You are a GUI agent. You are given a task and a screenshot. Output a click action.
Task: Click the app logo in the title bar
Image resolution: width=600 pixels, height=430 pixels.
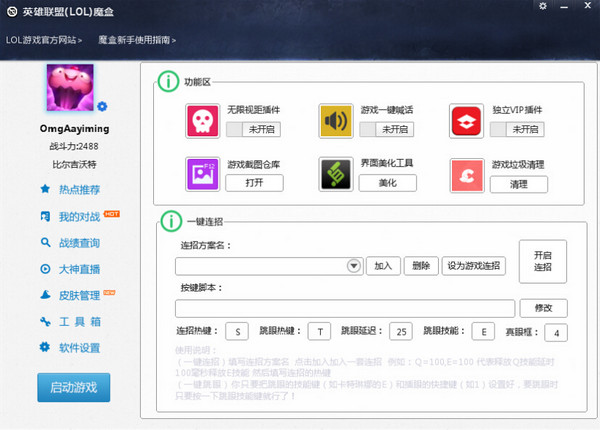coord(12,12)
